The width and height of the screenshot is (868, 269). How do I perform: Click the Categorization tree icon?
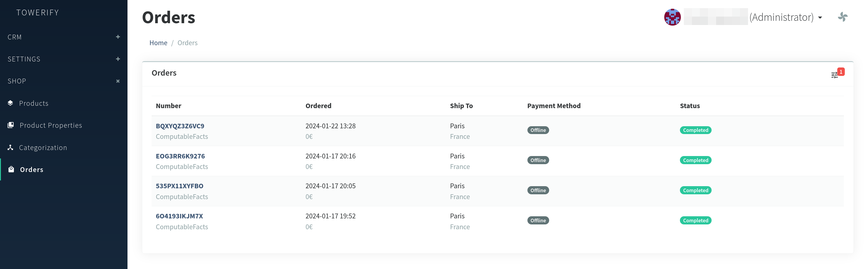11,148
